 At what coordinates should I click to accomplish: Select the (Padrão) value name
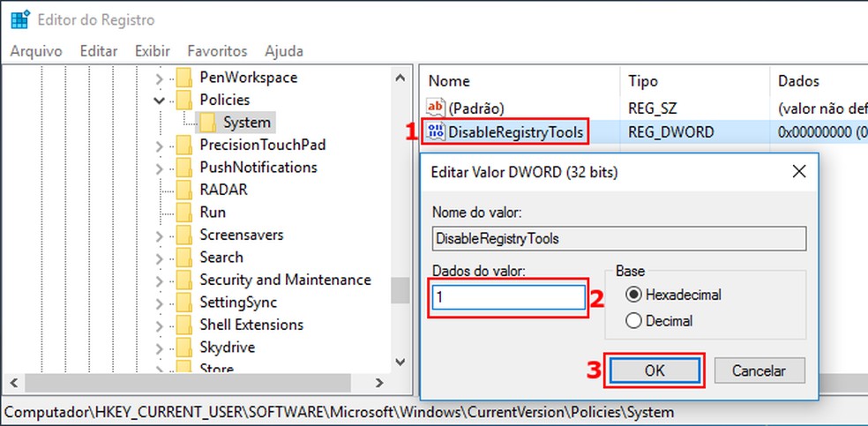pos(476,109)
